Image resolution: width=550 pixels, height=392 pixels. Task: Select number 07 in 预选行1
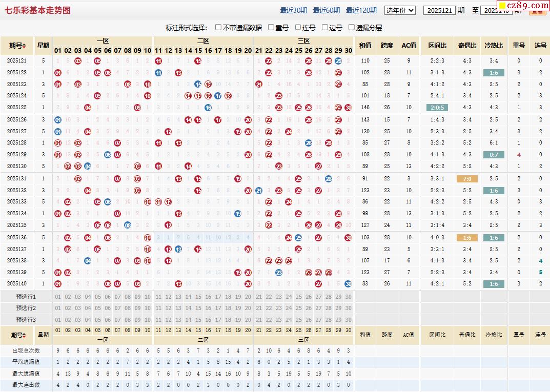point(117,297)
